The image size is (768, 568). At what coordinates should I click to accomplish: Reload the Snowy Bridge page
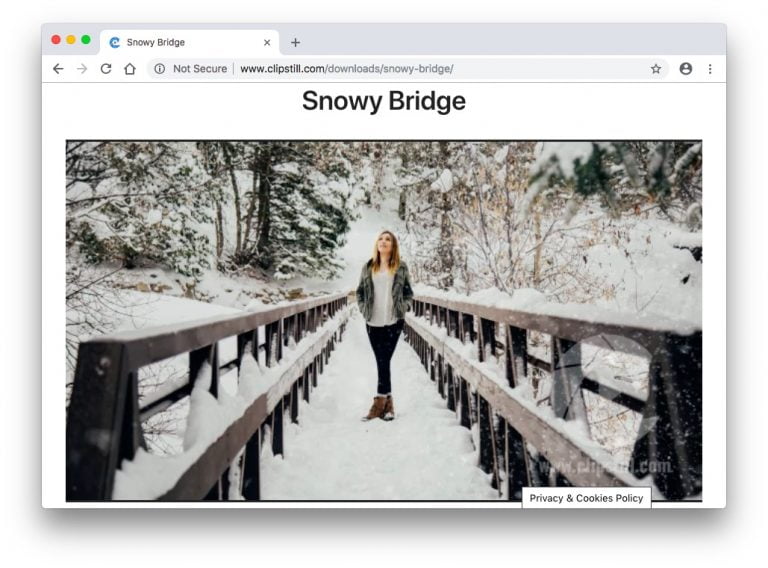(x=106, y=69)
